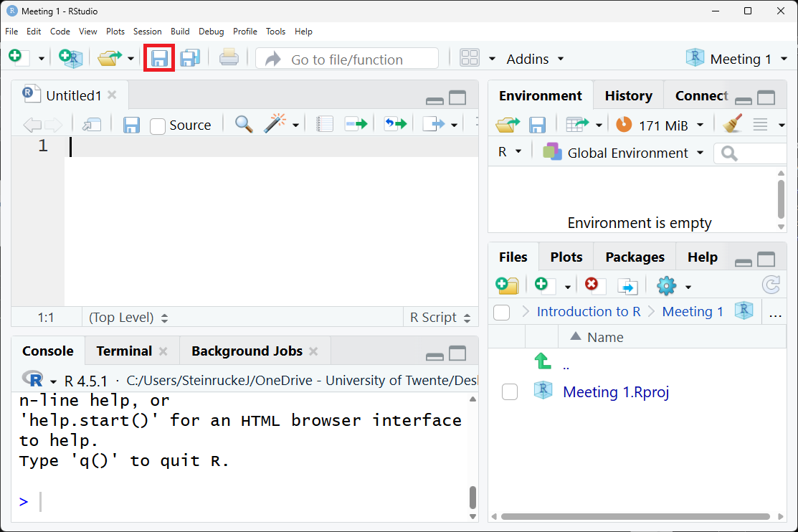Click the Save current document toolbar icon

[x=159, y=59]
